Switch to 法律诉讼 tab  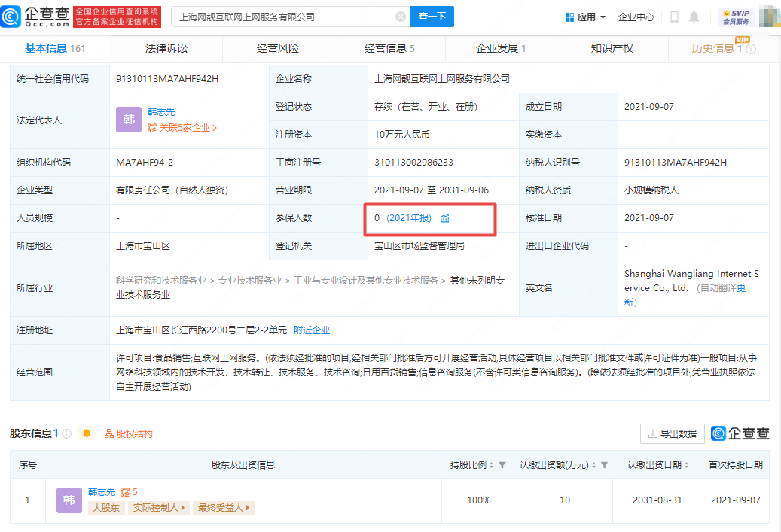[x=166, y=48]
